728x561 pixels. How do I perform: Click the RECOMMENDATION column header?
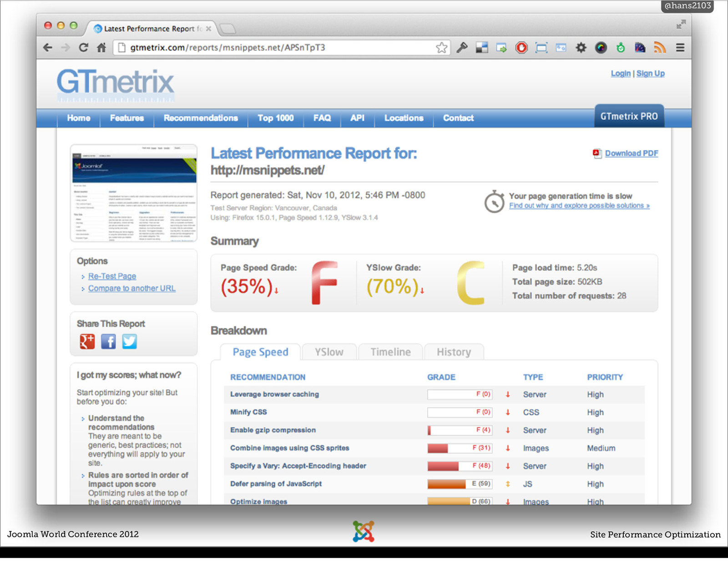click(x=268, y=377)
